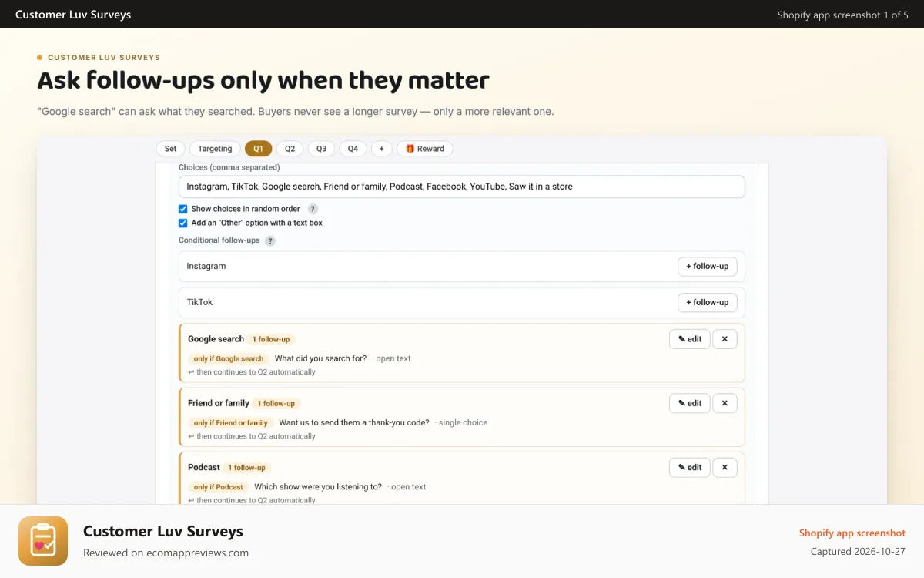
Task: Edit the Podcast follow-up
Action: coord(690,467)
